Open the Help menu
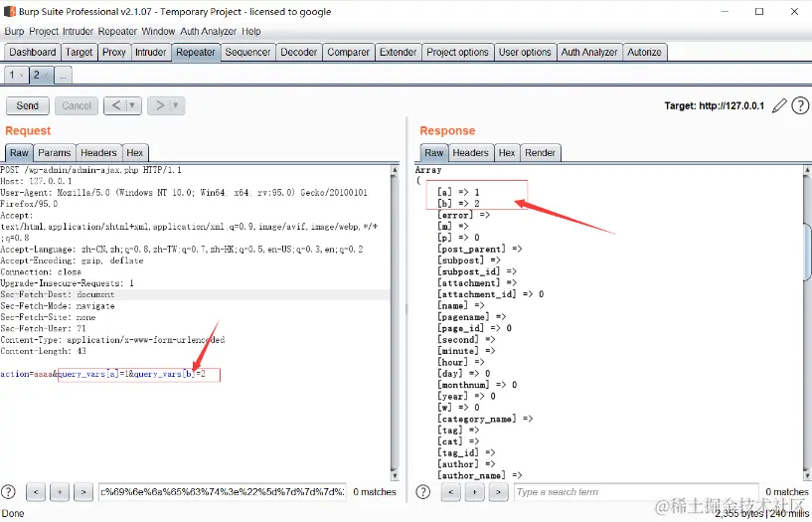This screenshot has width=812, height=522. click(x=250, y=31)
